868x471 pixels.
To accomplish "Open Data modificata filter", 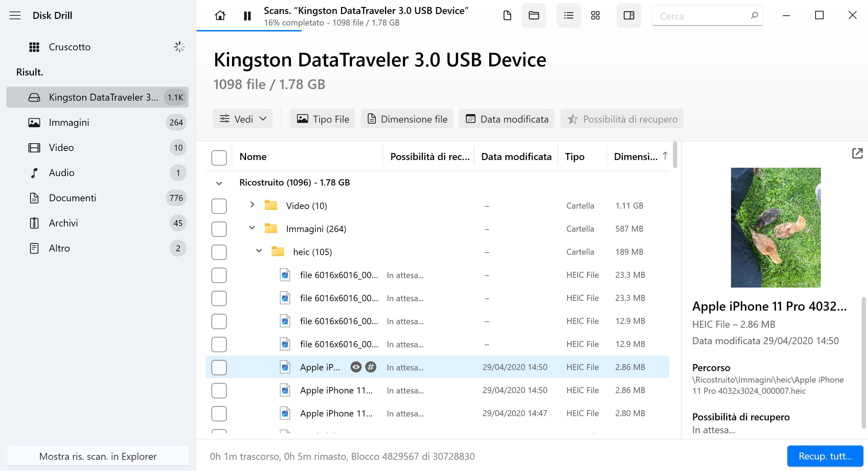I will 507,119.
